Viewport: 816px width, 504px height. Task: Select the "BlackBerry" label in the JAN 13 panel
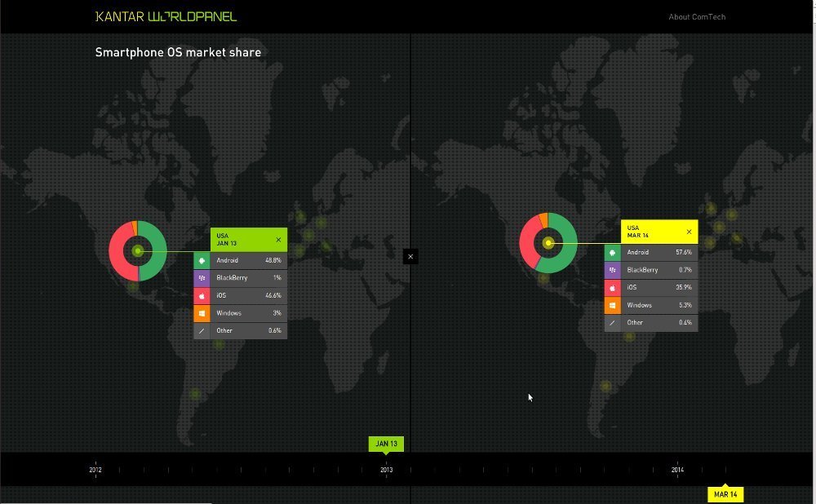click(x=232, y=278)
